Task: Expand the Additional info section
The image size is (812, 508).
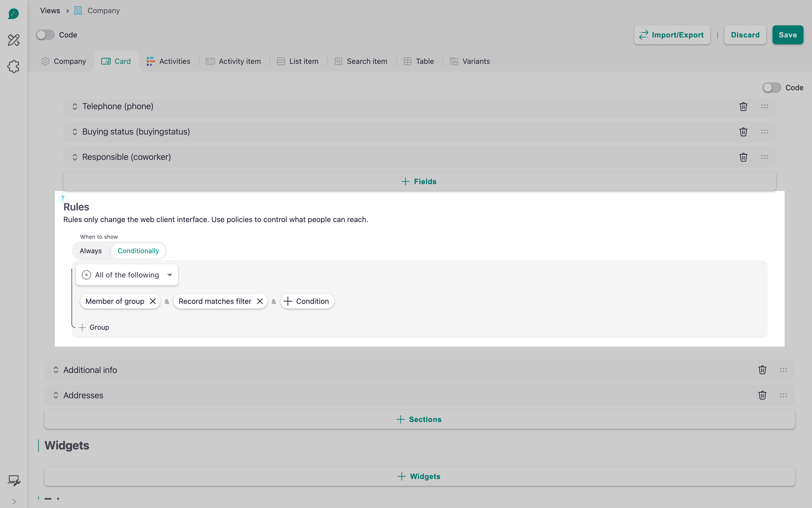Action: tap(56, 370)
